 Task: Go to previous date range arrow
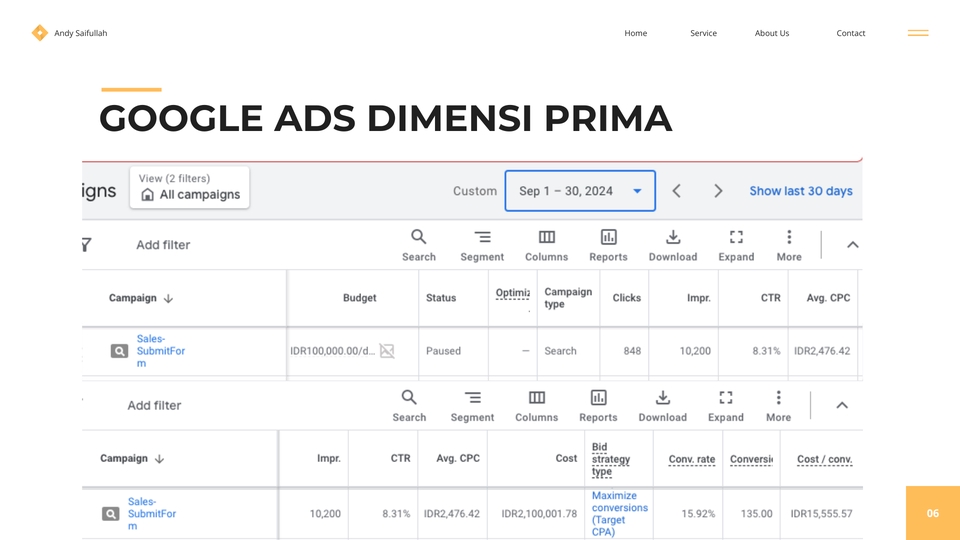pyautogui.click(x=677, y=191)
